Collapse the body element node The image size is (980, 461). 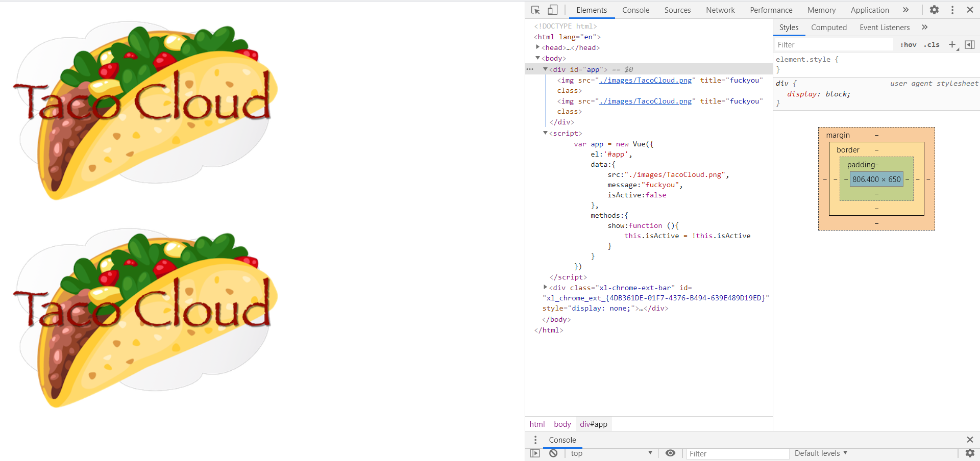click(537, 58)
